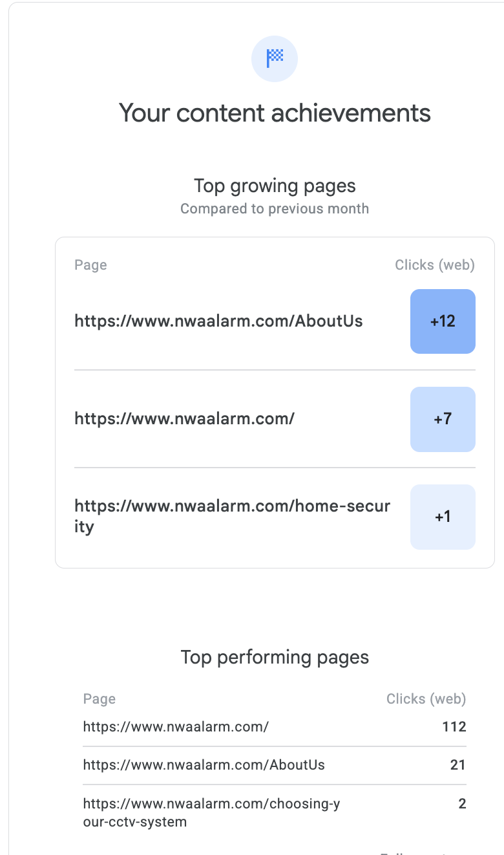Click the 21 clicks value for AboutUs
Image resolution: width=504 pixels, height=855 pixels.
tap(458, 765)
